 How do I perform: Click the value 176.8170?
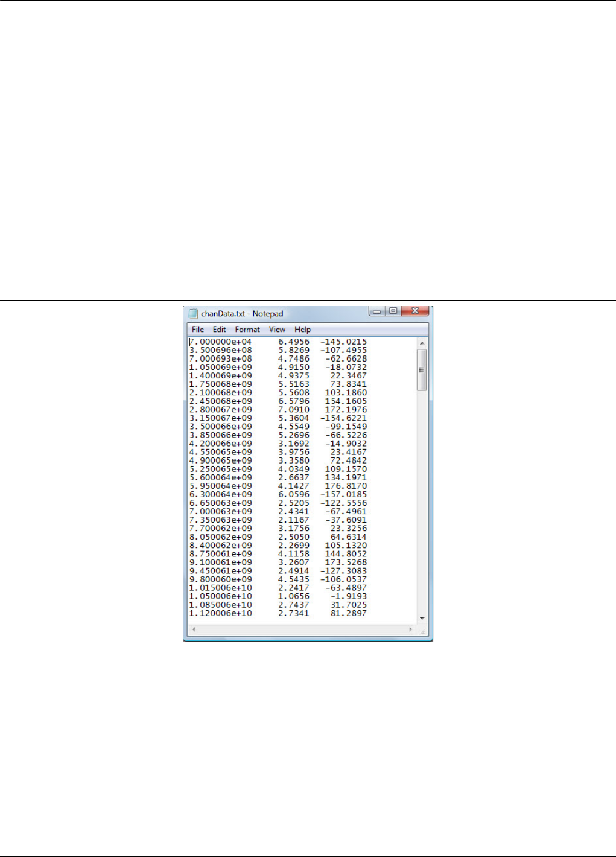point(346,485)
